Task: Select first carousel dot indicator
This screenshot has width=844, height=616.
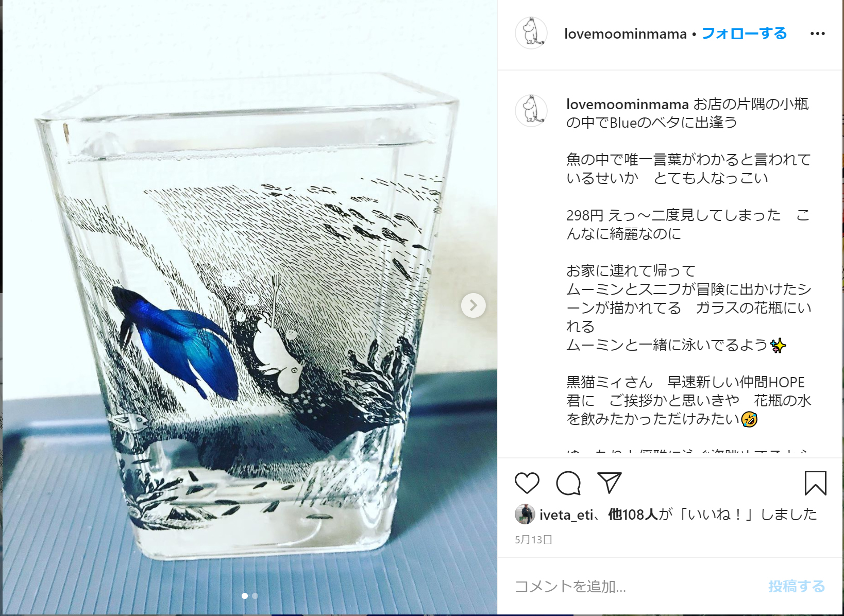Action: (245, 596)
